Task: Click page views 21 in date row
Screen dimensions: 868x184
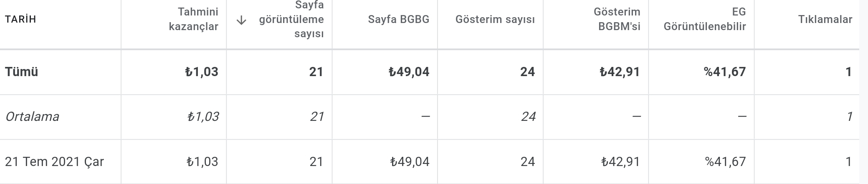Action: coord(316,161)
